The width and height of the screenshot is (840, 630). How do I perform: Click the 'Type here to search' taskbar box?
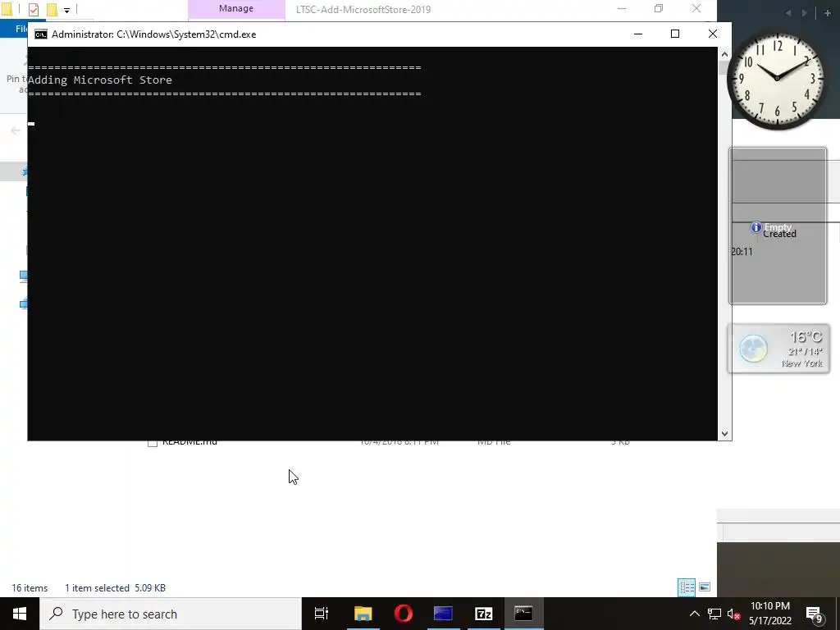pos(171,614)
